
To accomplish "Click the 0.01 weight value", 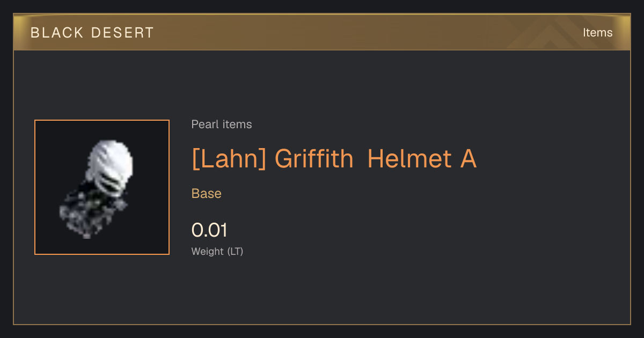I will (209, 230).
